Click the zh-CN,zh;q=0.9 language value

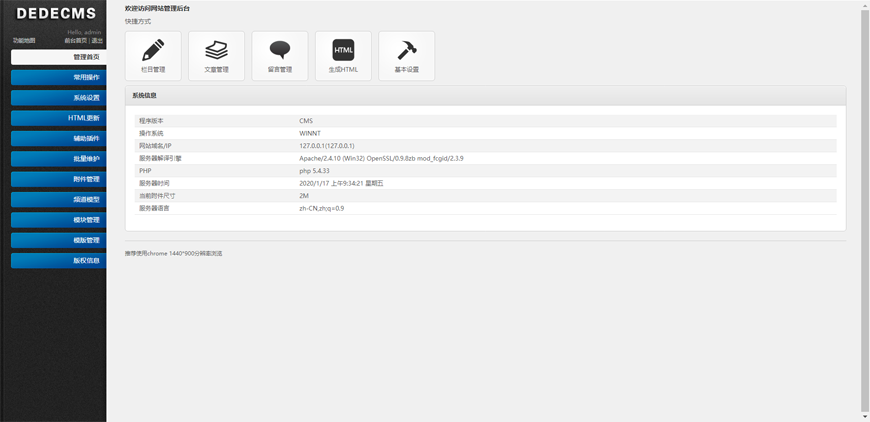pyautogui.click(x=322, y=209)
